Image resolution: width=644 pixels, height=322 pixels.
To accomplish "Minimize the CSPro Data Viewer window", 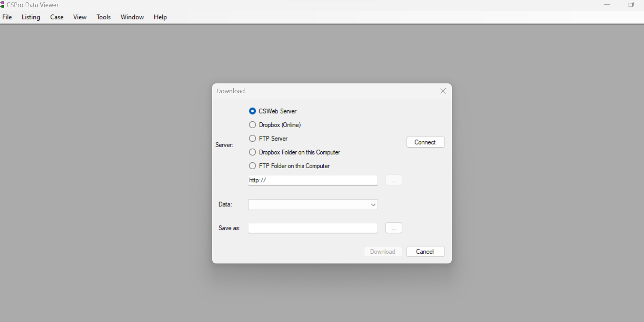I will (607, 5).
